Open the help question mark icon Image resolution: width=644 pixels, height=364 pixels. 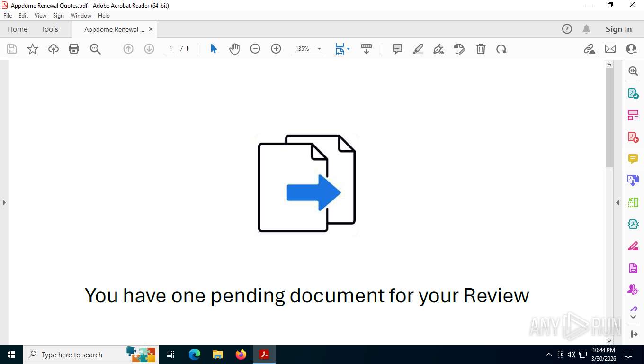pyautogui.click(x=567, y=29)
